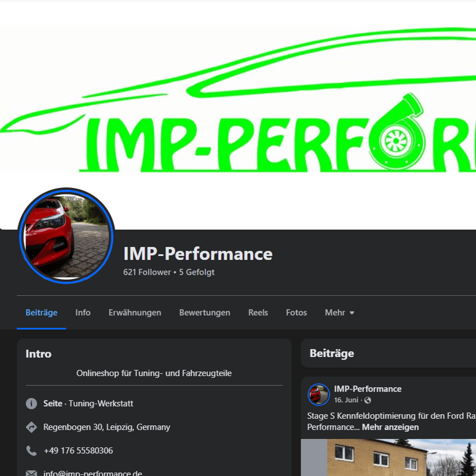Click the 5 Gefolgt link
The height and width of the screenshot is (476, 476).
click(x=197, y=272)
